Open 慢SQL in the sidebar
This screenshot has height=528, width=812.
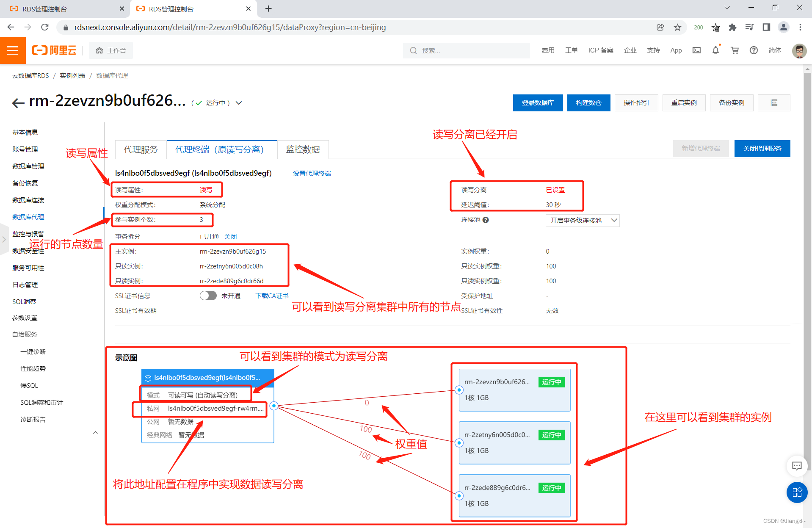(29, 385)
